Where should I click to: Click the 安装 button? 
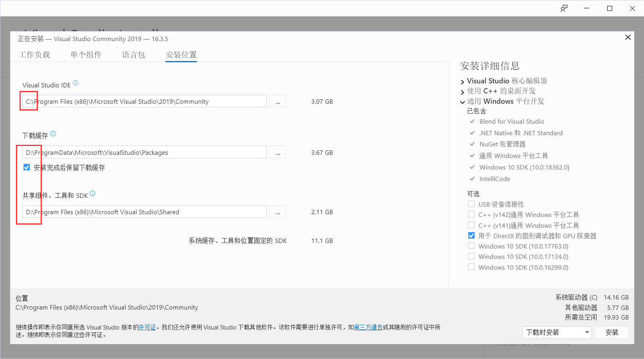(x=612, y=332)
